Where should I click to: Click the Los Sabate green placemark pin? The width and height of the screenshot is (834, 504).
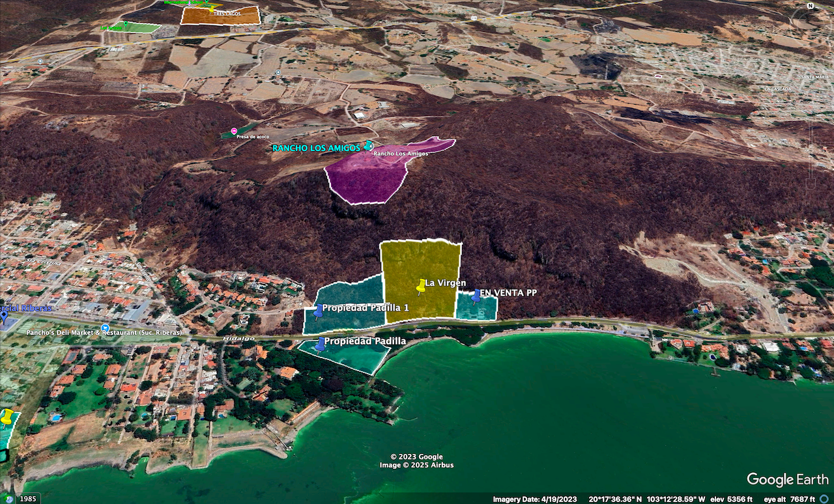125,25
